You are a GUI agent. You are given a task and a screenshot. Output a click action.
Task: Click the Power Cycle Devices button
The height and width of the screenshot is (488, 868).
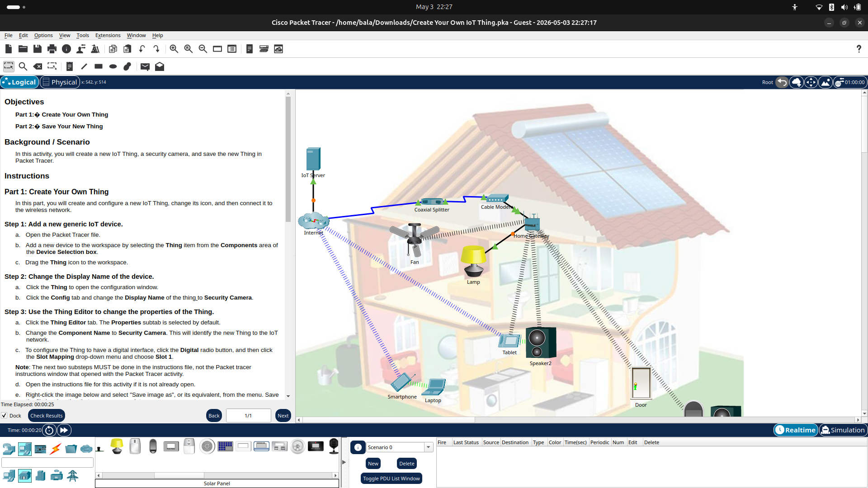tap(49, 430)
